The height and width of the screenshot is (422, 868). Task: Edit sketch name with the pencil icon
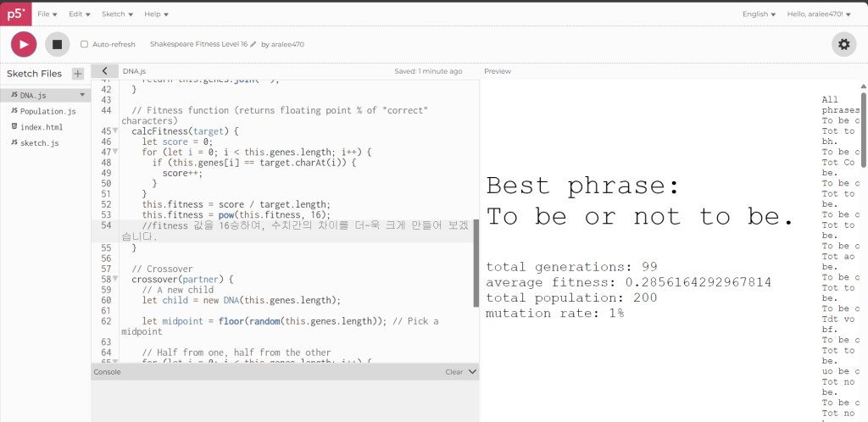pos(253,44)
